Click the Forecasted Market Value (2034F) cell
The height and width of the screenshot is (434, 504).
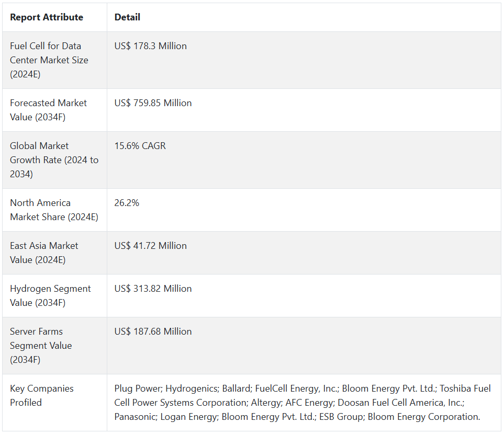(48, 110)
